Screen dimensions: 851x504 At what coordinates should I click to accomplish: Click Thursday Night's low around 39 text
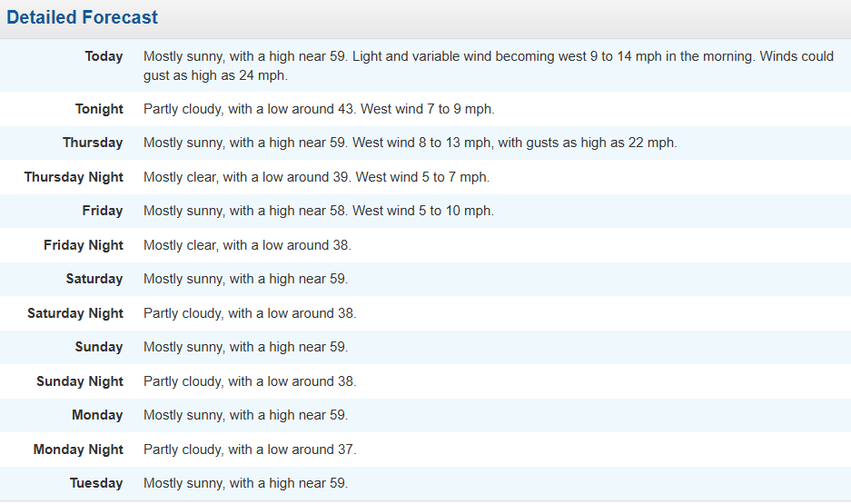316,177
